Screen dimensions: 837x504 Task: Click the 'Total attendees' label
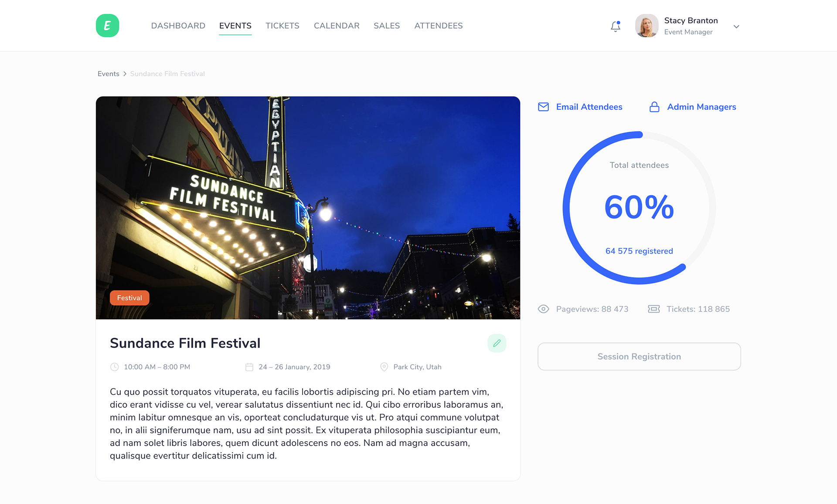[x=639, y=165]
